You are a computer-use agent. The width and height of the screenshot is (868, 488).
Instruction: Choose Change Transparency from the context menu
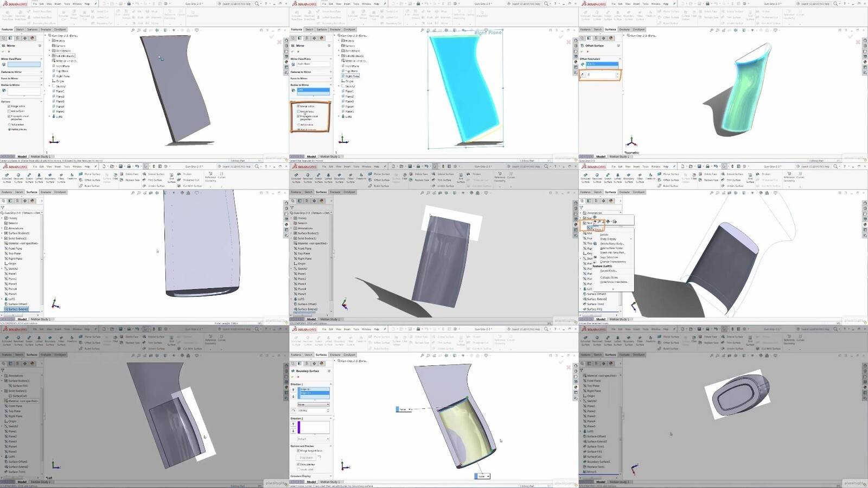pos(612,262)
